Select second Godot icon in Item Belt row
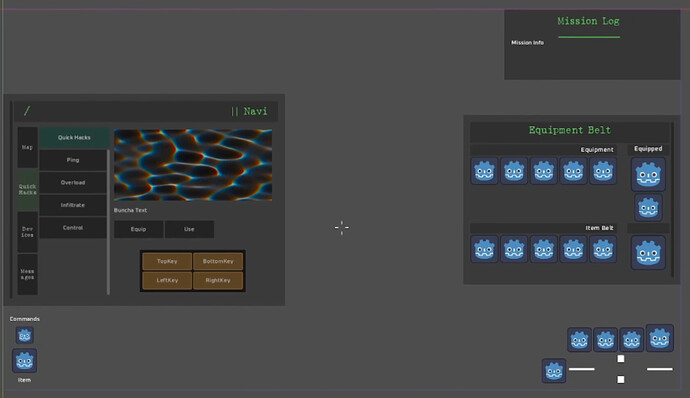 click(x=514, y=249)
